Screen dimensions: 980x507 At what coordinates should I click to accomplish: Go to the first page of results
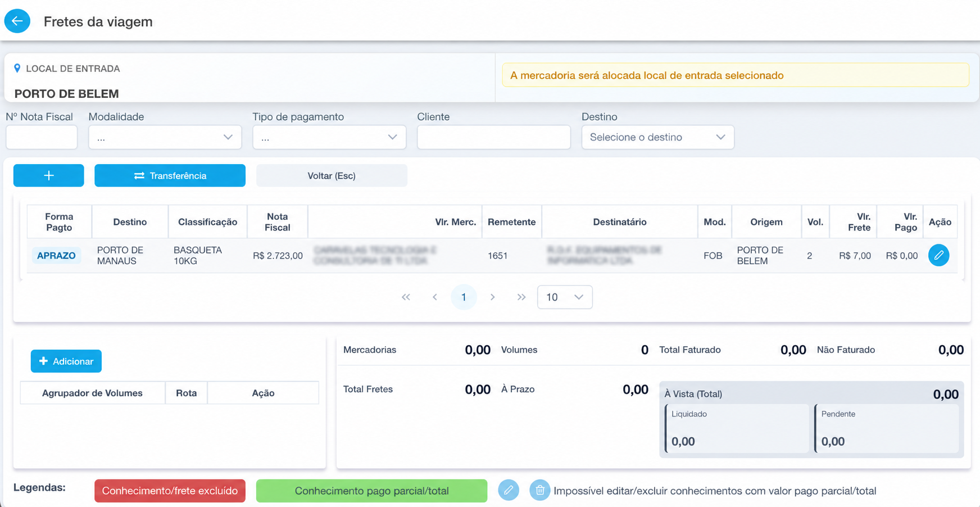pyautogui.click(x=406, y=297)
